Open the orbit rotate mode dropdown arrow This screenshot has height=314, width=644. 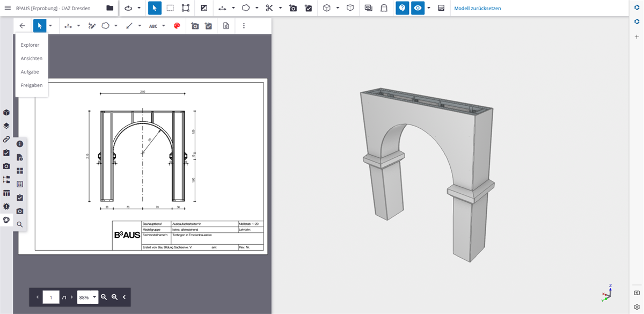pos(139,8)
